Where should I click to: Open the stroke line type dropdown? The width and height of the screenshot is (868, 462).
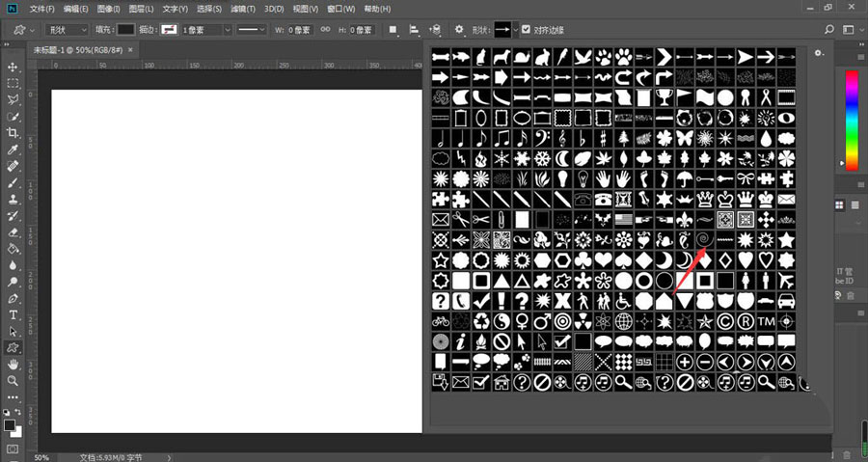pos(252,30)
